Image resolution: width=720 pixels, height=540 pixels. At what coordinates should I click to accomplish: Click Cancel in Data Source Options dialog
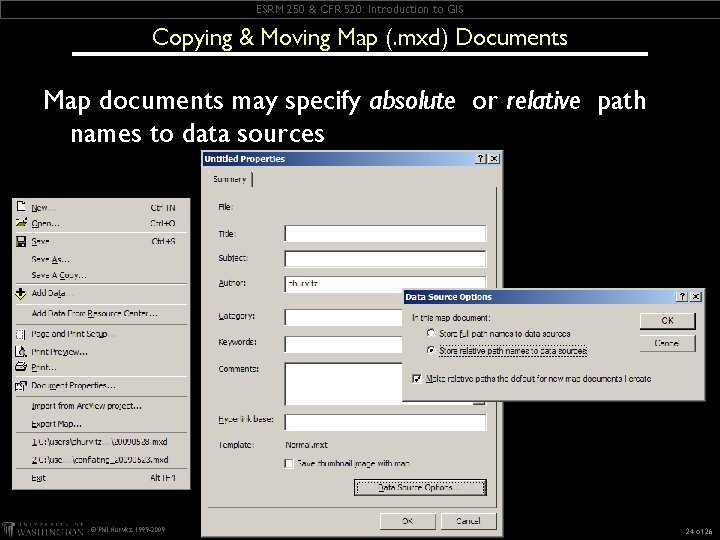(x=668, y=343)
